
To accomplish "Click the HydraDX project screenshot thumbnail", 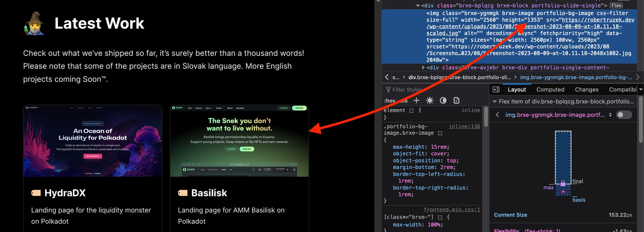I will (x=93, y=141).
